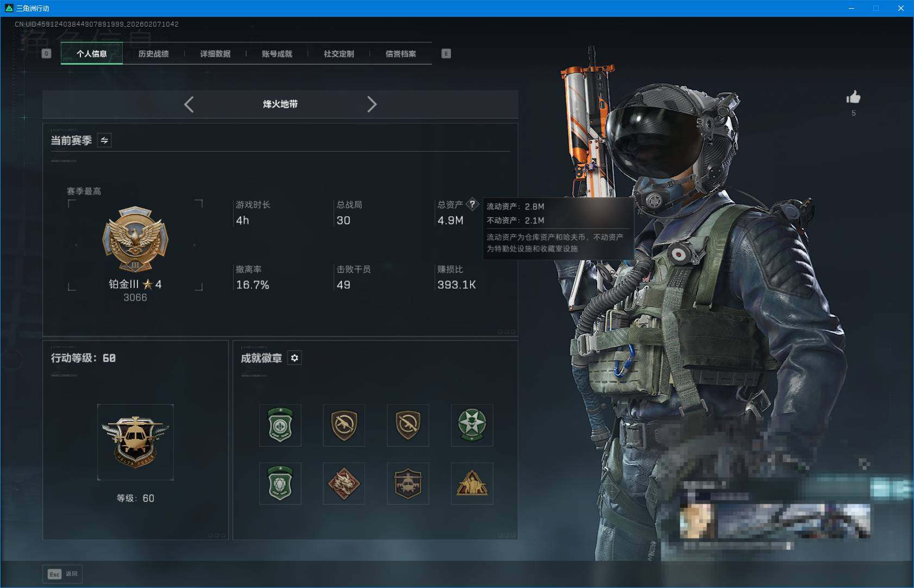Select the green star compass badge
The height and width of the screenshot is (588, 914).
coord(472,426)
